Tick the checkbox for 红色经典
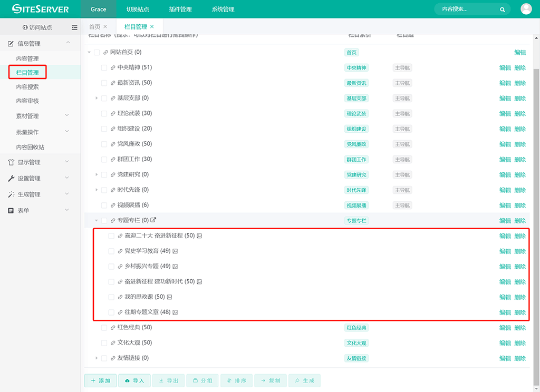 pos(104,328)
